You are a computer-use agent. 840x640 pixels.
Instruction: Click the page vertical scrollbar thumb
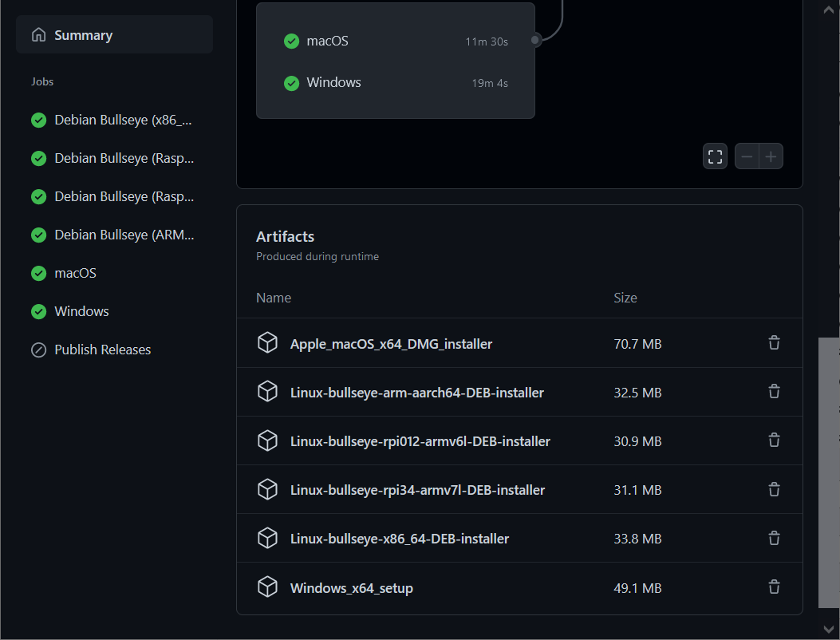[829, 472]
